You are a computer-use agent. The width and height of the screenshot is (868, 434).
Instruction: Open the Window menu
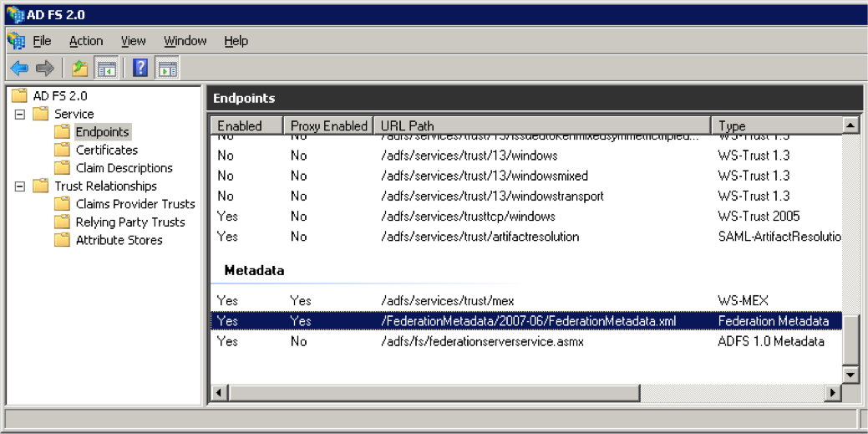pyautogui.click(x=185, y=40)
